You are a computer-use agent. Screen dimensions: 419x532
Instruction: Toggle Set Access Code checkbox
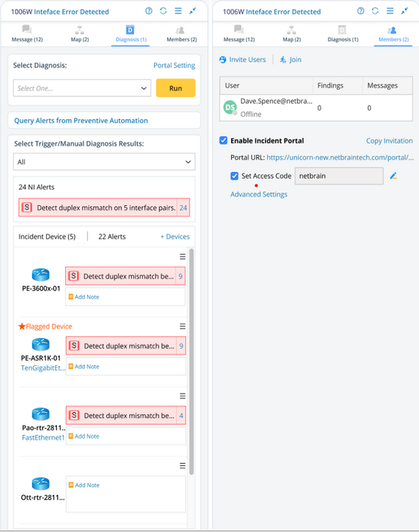(234, 176)
